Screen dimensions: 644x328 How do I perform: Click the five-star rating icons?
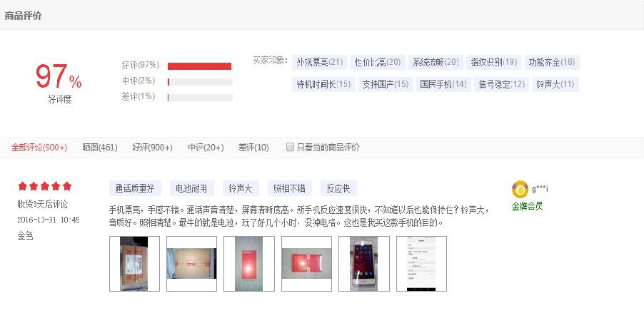pos(45,187)
